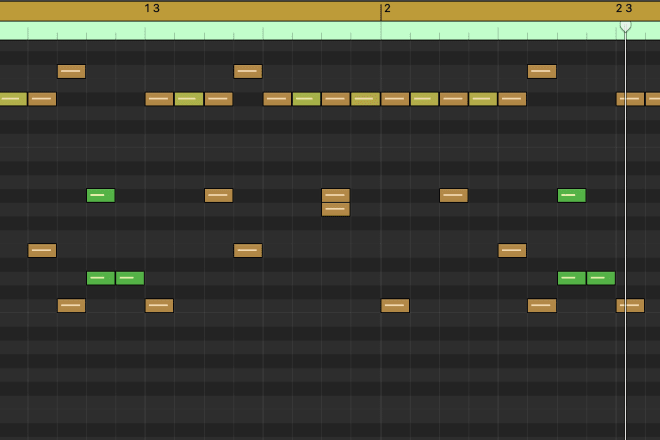Select bottom-row note starting at bar 2 line
The width and height of the screenshot is (660, 440).
pyautogui.click(x=395, y=306)
